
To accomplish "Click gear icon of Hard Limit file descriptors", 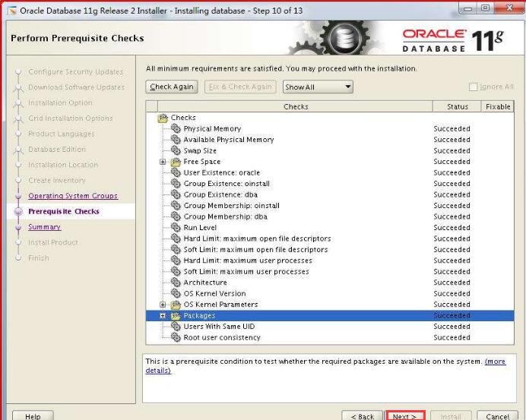I will click(176, 238).
